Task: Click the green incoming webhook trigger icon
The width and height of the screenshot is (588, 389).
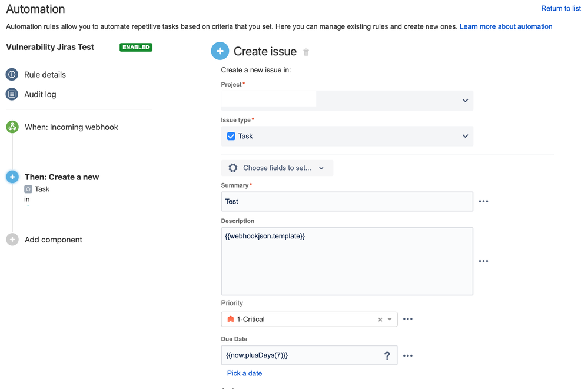Action: click(12, 127)
